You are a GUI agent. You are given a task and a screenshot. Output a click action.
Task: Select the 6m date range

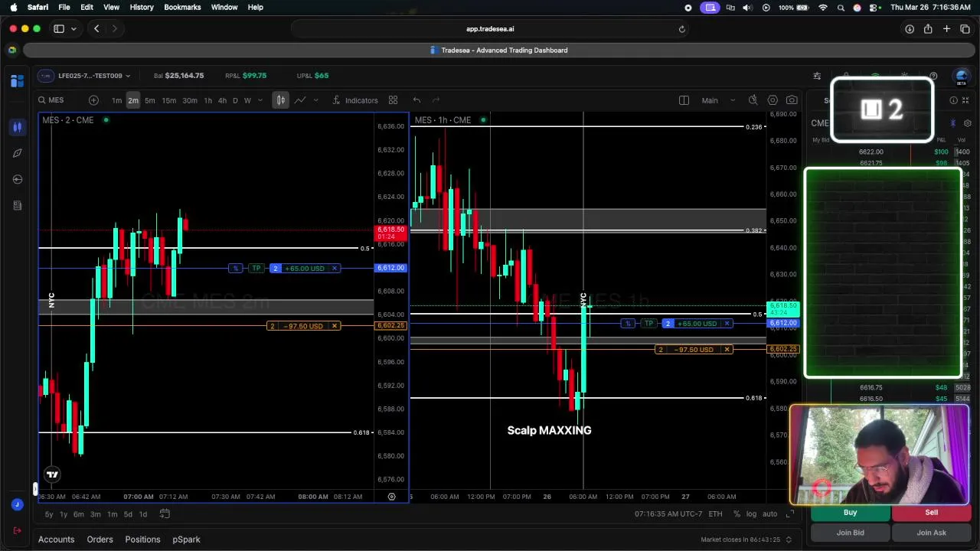[79, 514]
